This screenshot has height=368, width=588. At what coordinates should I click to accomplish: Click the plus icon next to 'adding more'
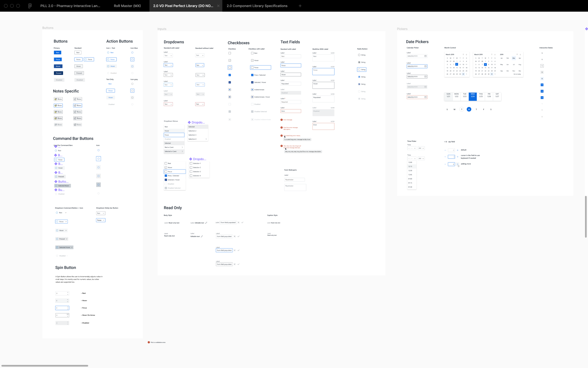point(457,164)
